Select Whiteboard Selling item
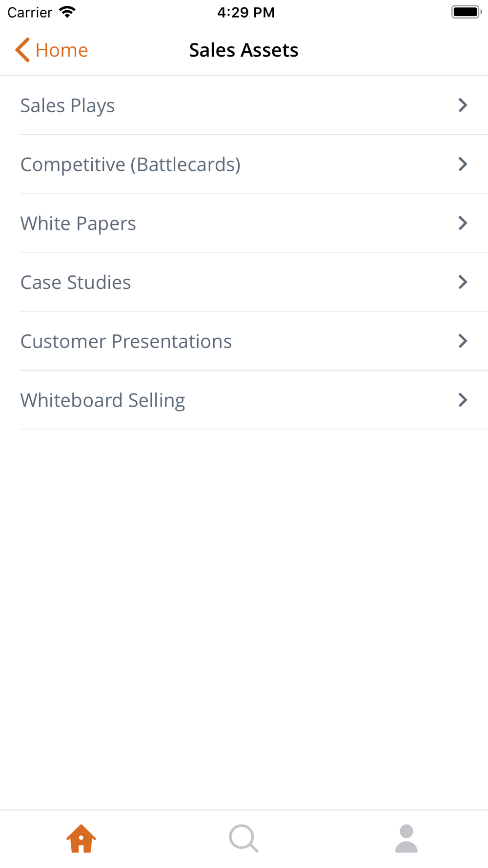Screen dimensions: 488x868 244,400
